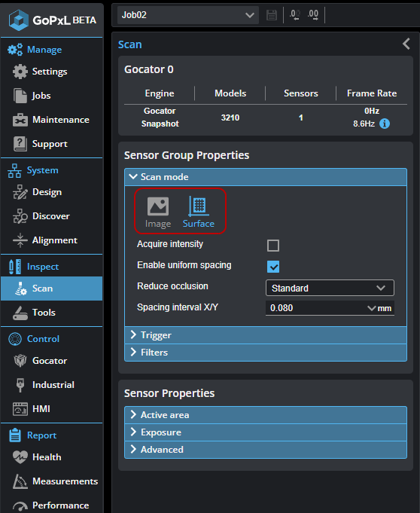This screenshot has width=420, height=513.
Task: Click the decrease decimal places icon
Action: click(x=294, y=15)
